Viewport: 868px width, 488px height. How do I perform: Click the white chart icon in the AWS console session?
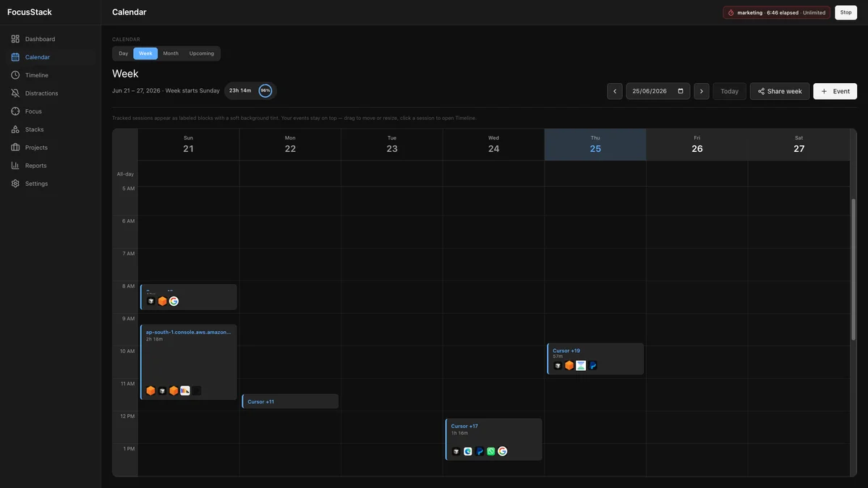click(x=185, y=390)
